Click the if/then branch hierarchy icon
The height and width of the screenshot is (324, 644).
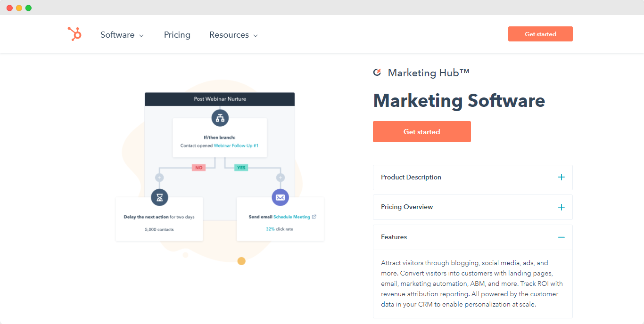tap(220, 118)
